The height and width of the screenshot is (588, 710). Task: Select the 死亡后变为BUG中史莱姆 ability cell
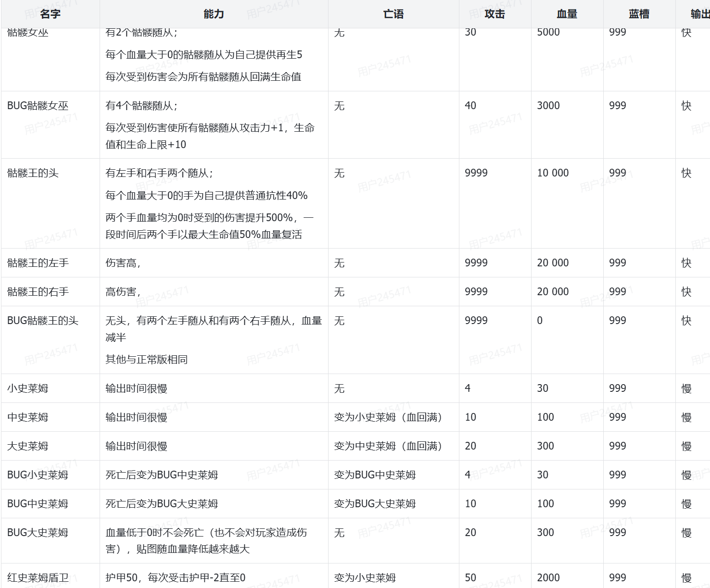coord(162,475)
